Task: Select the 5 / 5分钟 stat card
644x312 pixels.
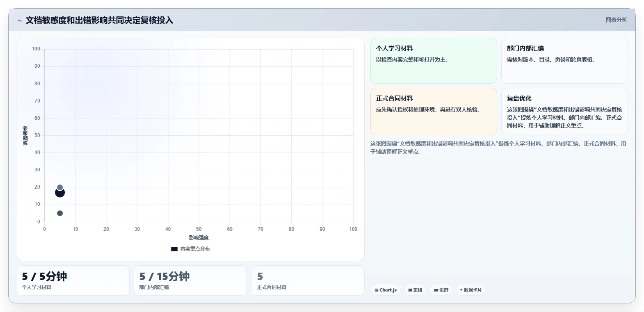Action: coord(73,280)
